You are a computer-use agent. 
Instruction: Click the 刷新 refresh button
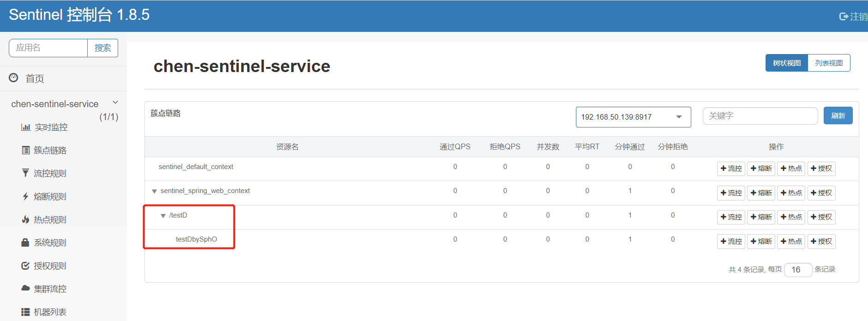[x=838, y=116]
